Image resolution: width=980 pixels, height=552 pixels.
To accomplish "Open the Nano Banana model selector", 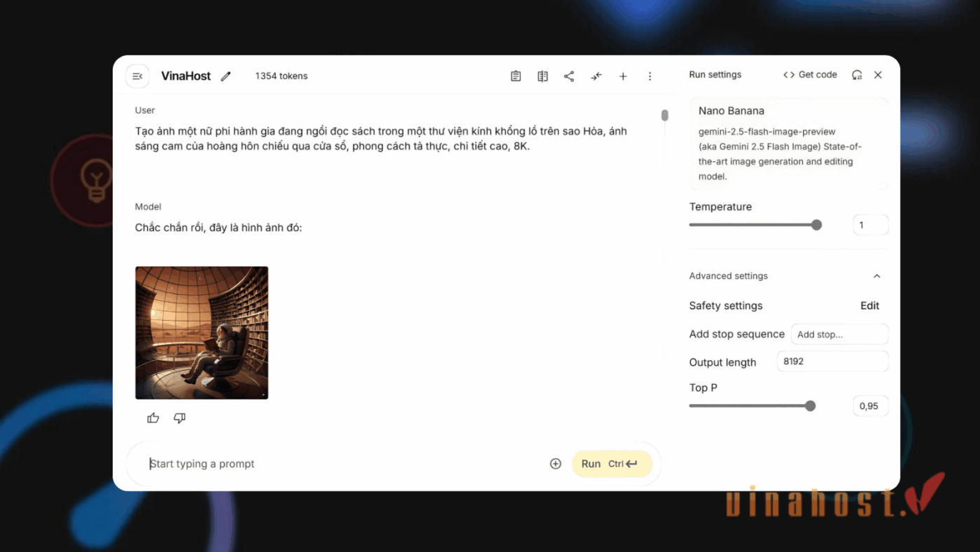I will [788, 143].
